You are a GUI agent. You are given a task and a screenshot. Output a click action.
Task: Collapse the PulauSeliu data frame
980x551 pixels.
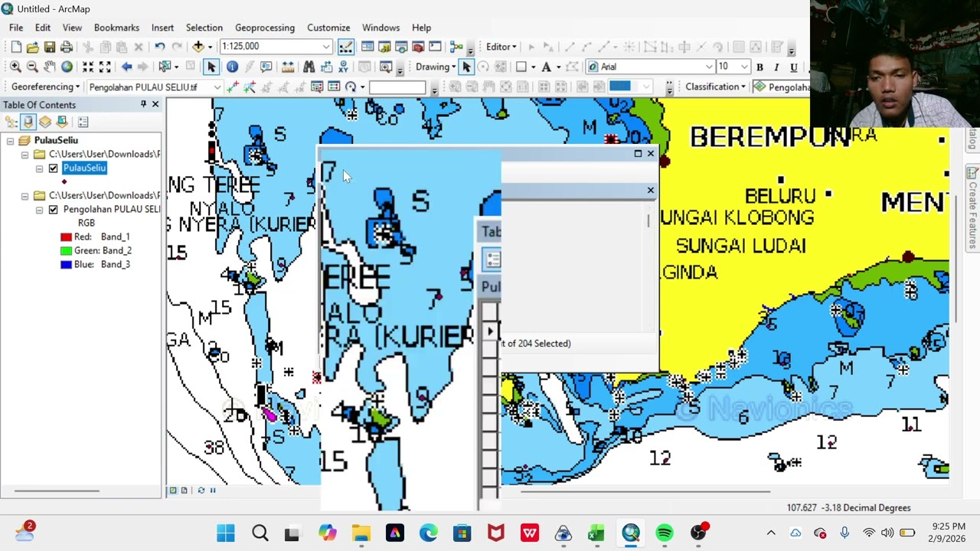coord(10,141)
